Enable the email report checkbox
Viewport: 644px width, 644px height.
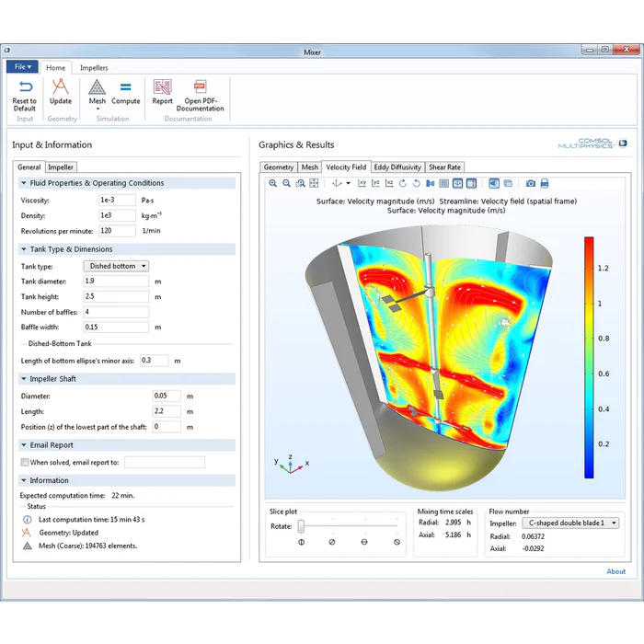tap(25, 462)
